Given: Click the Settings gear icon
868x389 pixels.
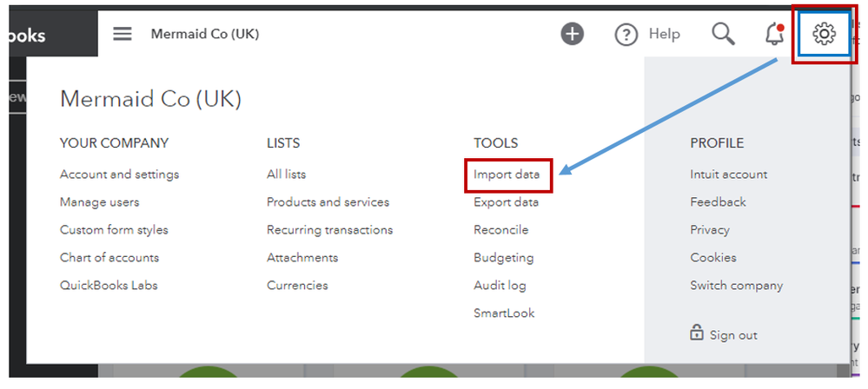Looking at the screenshot, I should [824, 35].
